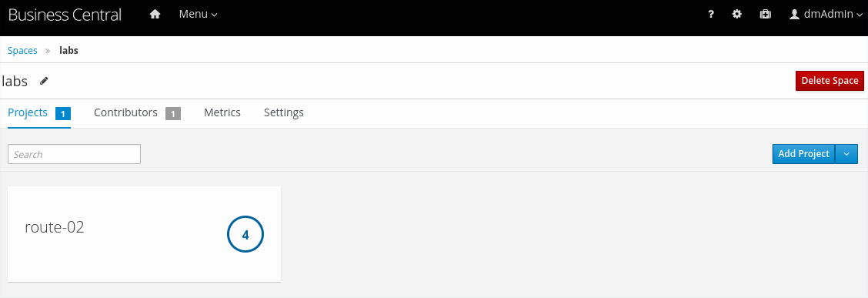The image size is (868, 298).
Task: Click the Add Project button
Action: coord(804,154)
